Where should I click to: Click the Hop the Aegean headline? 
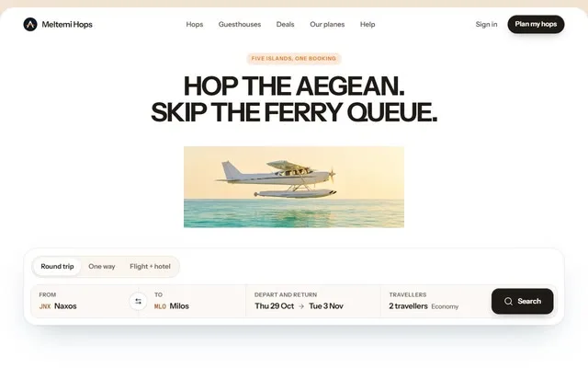294,86
